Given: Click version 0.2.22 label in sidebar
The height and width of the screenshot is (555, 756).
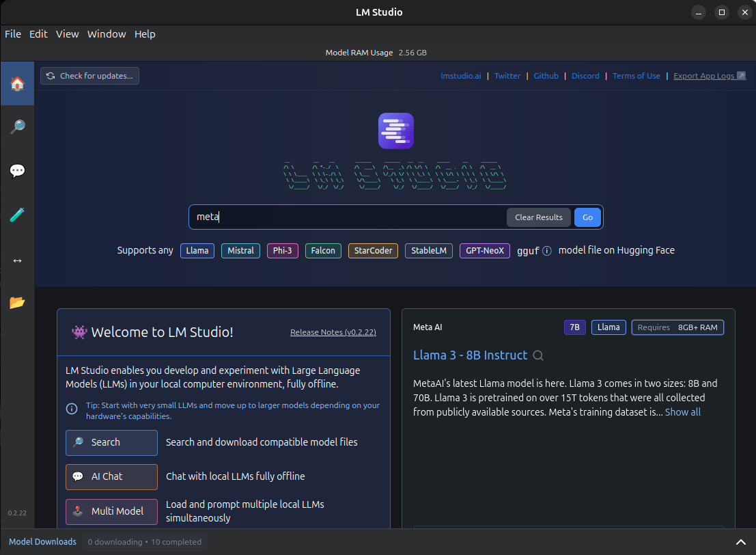Looking at the screenshot, I should pyautogui.click(x=17, y=513).
